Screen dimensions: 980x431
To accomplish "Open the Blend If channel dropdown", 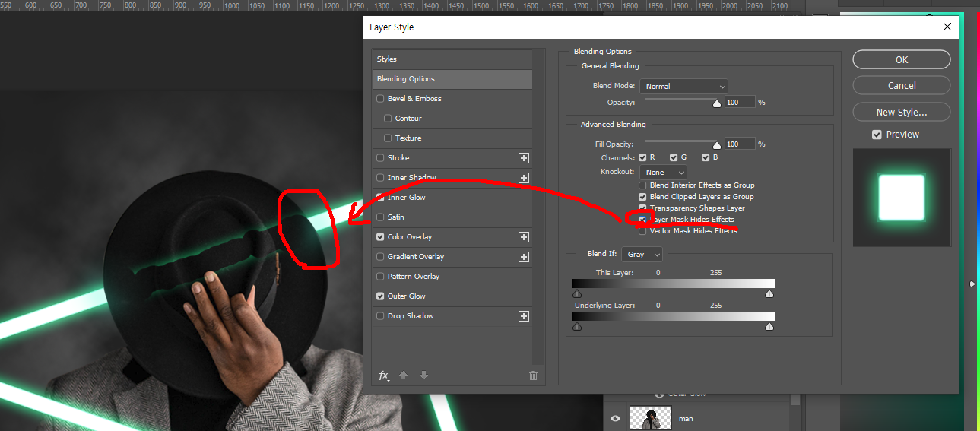I will (x=642, y=255).
